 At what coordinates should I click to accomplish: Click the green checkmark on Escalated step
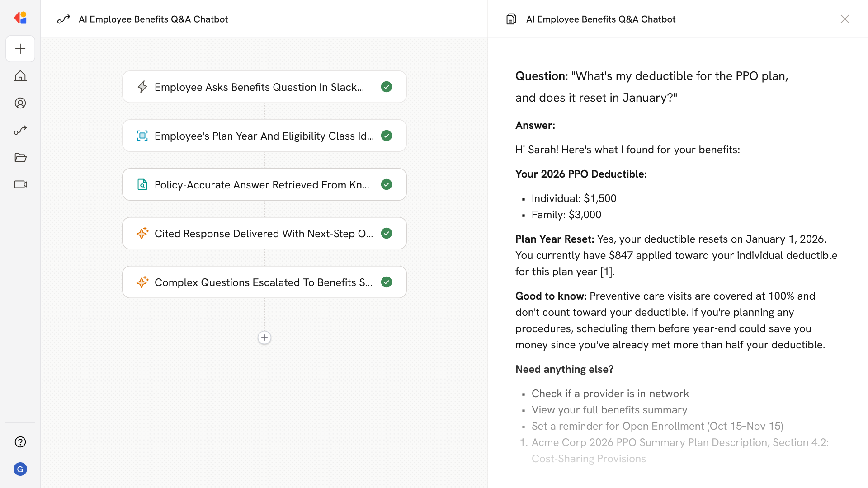[387, 282]
